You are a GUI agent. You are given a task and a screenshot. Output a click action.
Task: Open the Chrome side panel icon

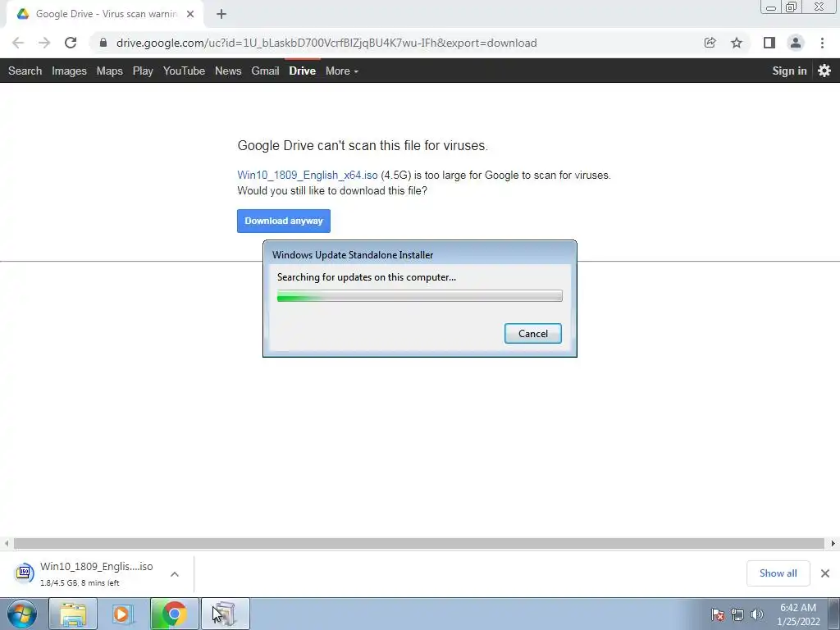pyautogui.click(x=769, y=43)
